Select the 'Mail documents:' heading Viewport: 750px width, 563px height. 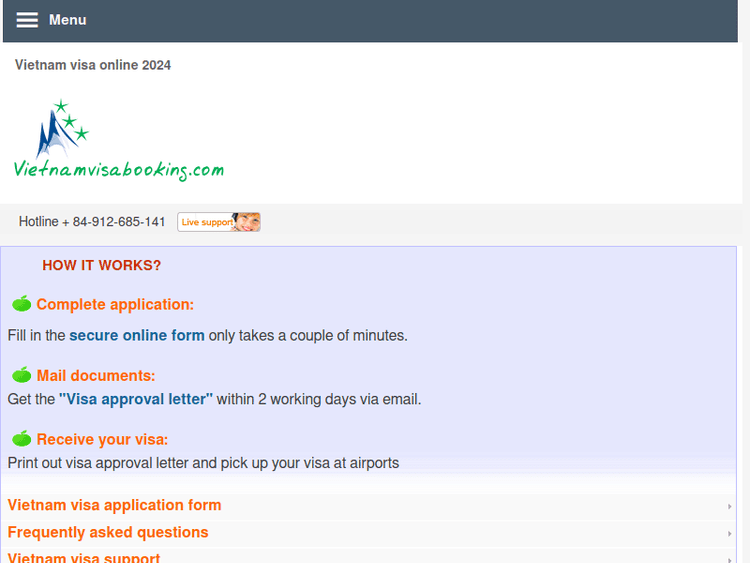[x=96, y=377]
